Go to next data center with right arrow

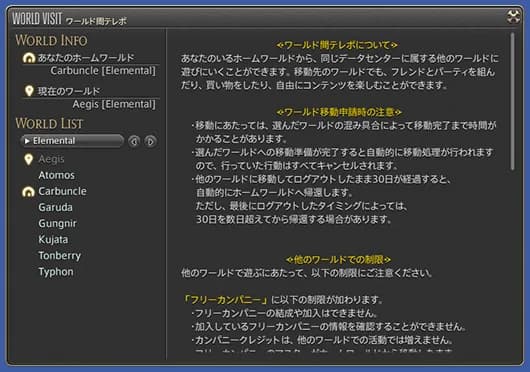coord(150,141)
